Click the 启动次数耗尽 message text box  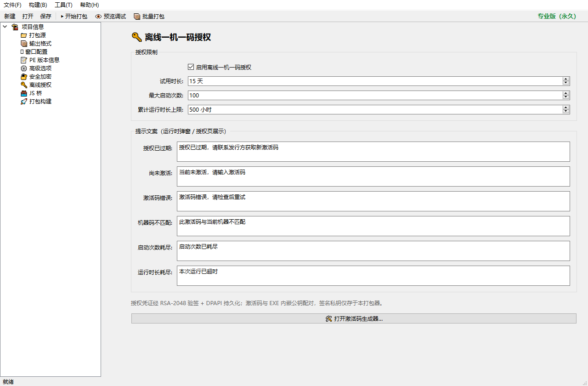coord(373,251)
